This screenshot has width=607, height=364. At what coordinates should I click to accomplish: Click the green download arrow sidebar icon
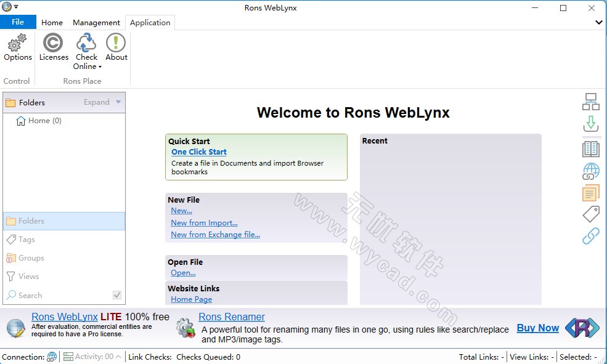[x=590, y=124]
